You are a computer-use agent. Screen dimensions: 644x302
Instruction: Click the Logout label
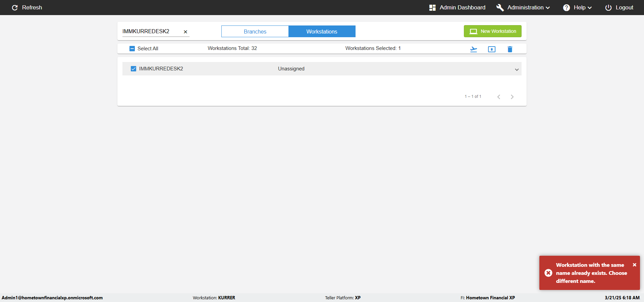(625, 7)
